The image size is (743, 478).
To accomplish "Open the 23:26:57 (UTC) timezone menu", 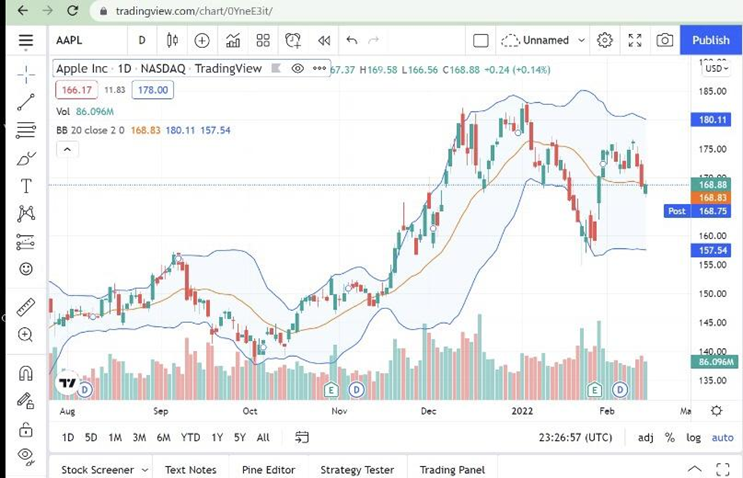I will 575,437.
